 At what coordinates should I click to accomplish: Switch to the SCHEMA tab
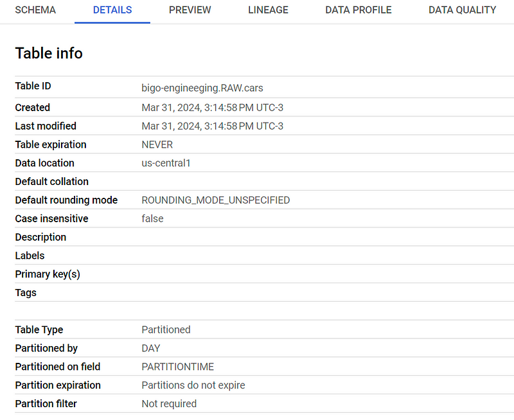35,10
